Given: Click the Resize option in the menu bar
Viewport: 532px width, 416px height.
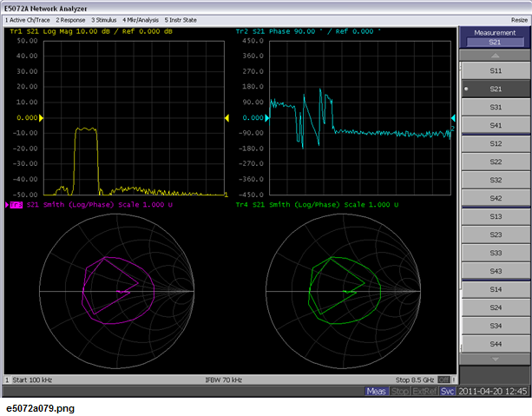Looking at the screenshot, I should pos(519,20).
